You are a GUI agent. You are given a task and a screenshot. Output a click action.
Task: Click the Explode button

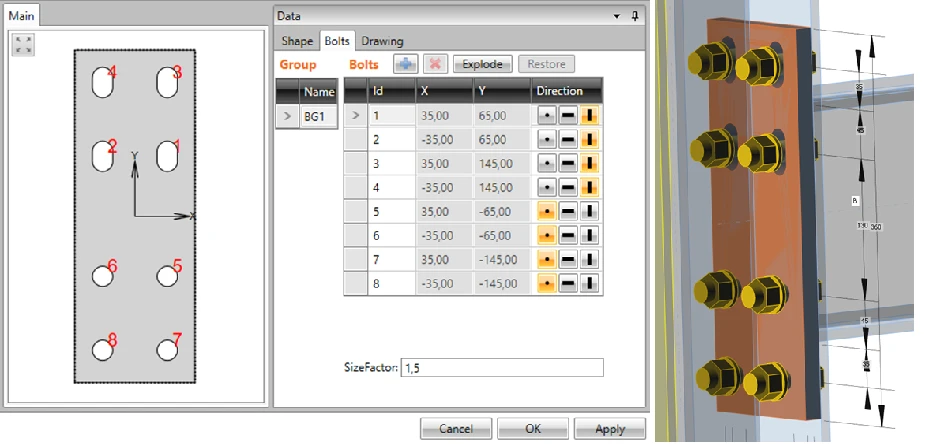(483, 64)
